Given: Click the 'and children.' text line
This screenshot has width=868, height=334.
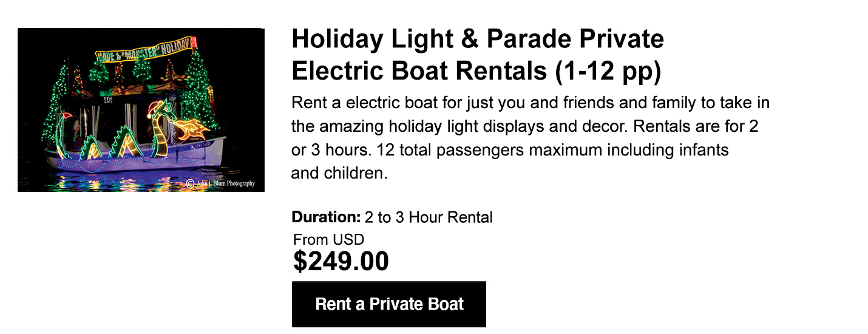Looking at the screenshot, I should pyautogui.click(x=339, y=173).
